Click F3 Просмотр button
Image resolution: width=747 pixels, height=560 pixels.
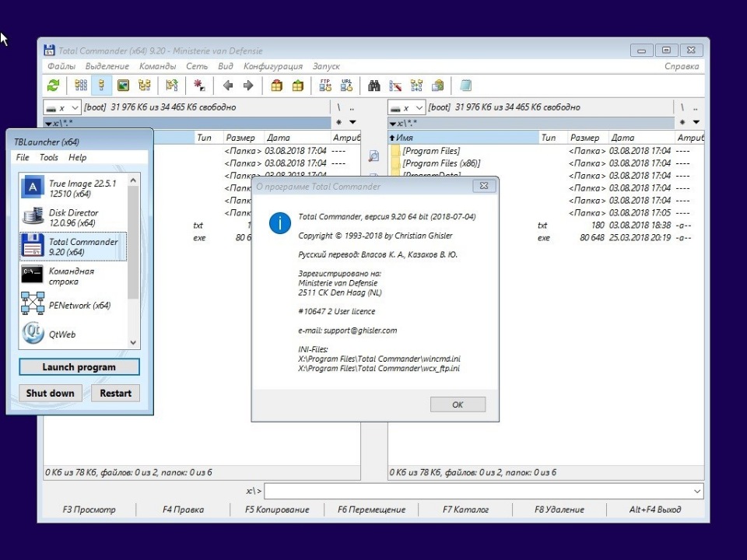(89, 509)
